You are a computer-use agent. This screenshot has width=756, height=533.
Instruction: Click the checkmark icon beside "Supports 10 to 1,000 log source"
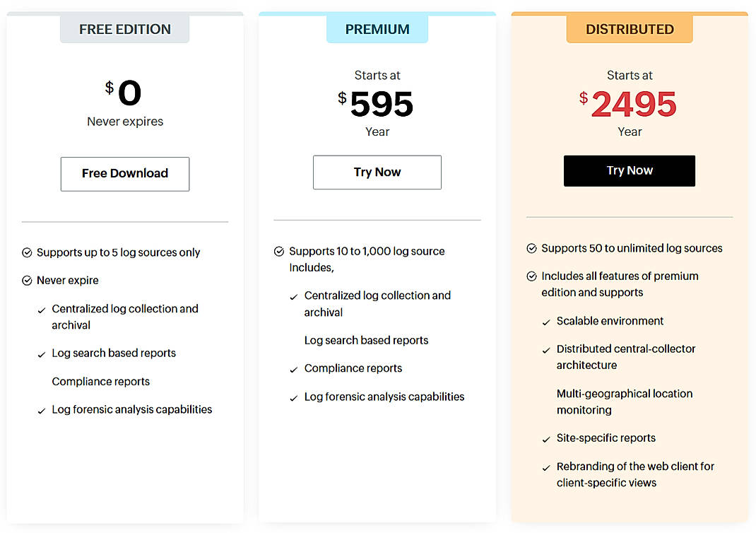(x=279, y=252)
